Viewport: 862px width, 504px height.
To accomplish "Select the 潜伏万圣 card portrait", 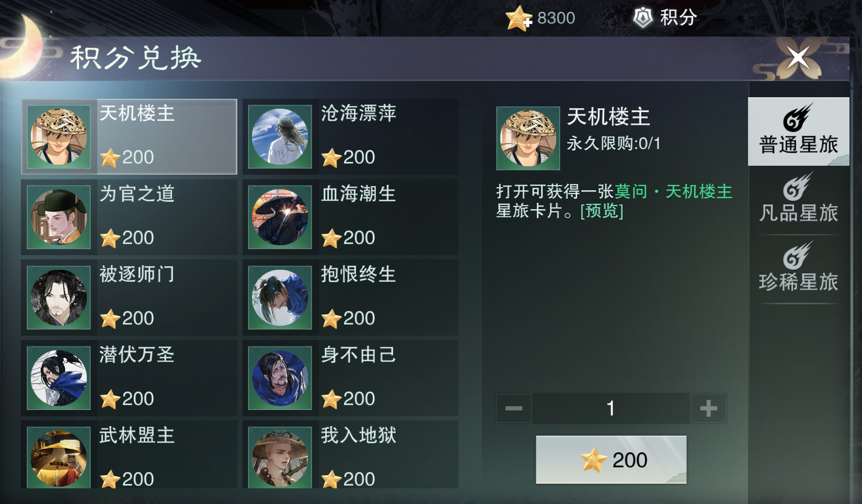I will pyautogui.click(x=59, y=379).
